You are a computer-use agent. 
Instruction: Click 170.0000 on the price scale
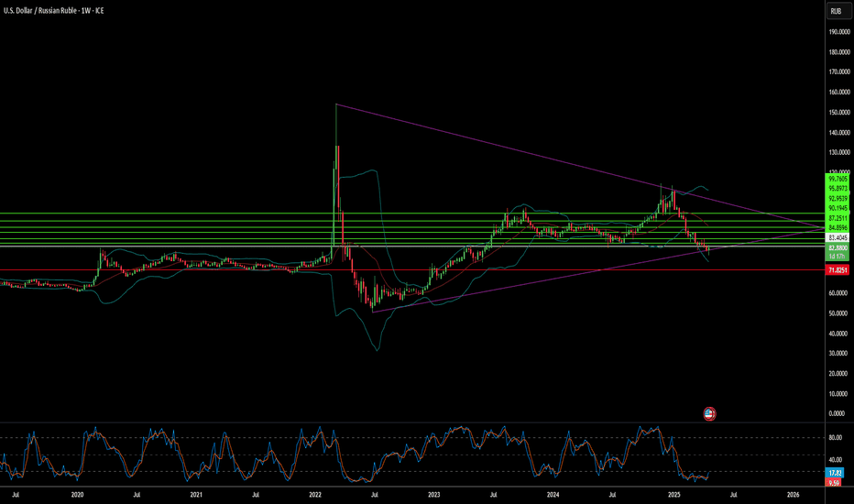pos(838,71)
